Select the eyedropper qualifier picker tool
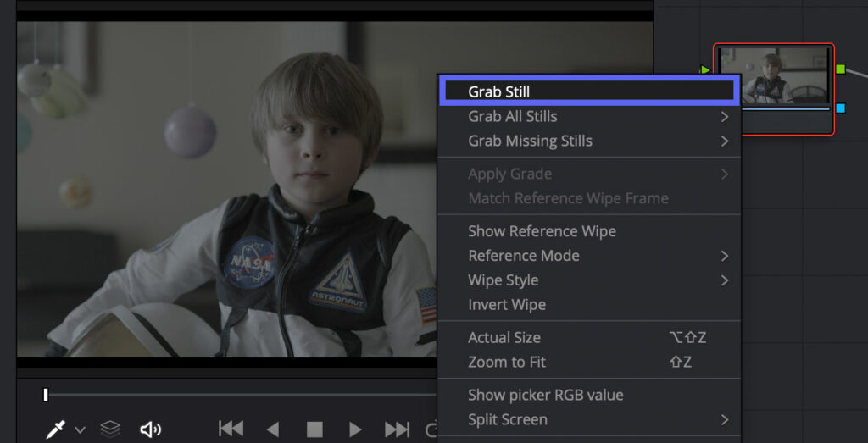This screenshot has height=443, width=868. coord(56,429)
